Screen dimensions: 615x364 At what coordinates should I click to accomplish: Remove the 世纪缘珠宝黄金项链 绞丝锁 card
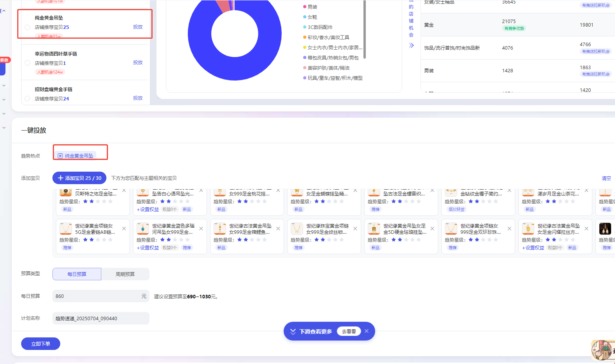pos(355,229)
